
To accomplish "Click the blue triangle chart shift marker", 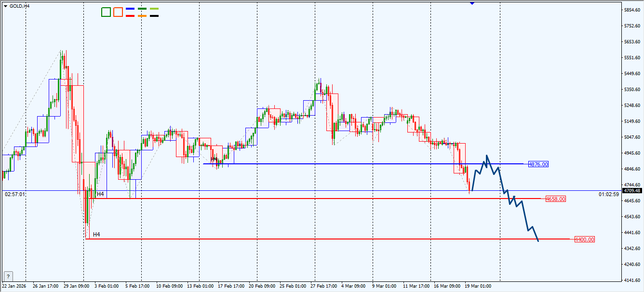I will pyautogui.click(x=472, y=3).
